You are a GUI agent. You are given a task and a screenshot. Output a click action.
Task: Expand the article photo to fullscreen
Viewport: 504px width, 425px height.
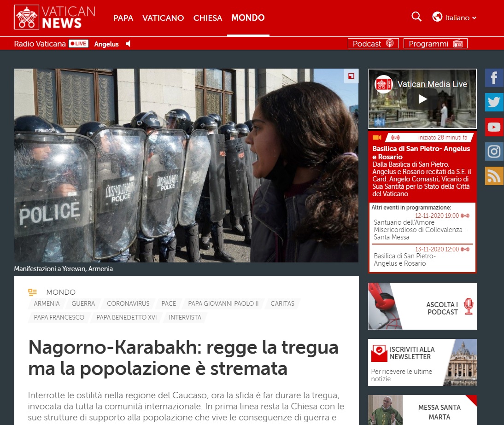(351, 76)
